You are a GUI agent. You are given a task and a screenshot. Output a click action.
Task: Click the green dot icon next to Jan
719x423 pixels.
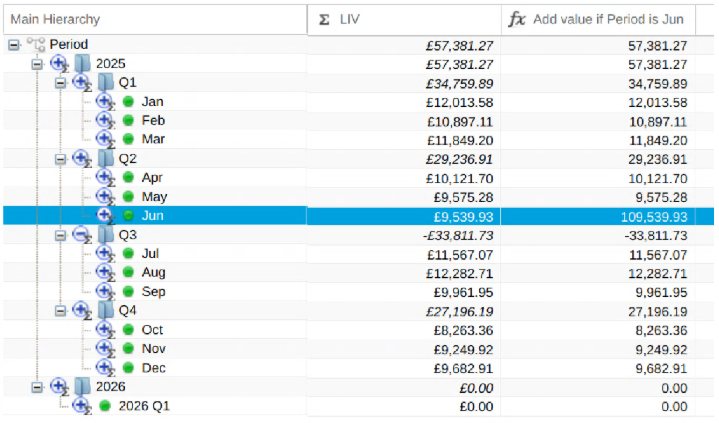tap(128, 101)
